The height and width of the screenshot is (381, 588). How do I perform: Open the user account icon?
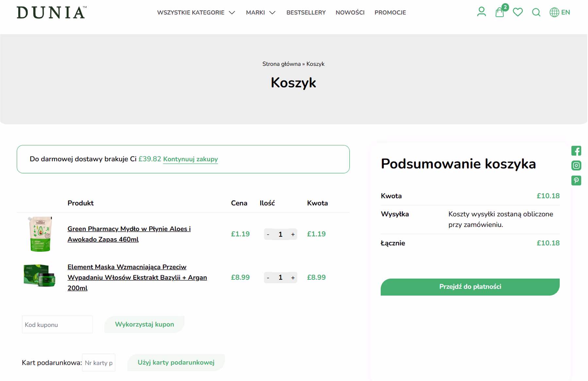point(481,12)
